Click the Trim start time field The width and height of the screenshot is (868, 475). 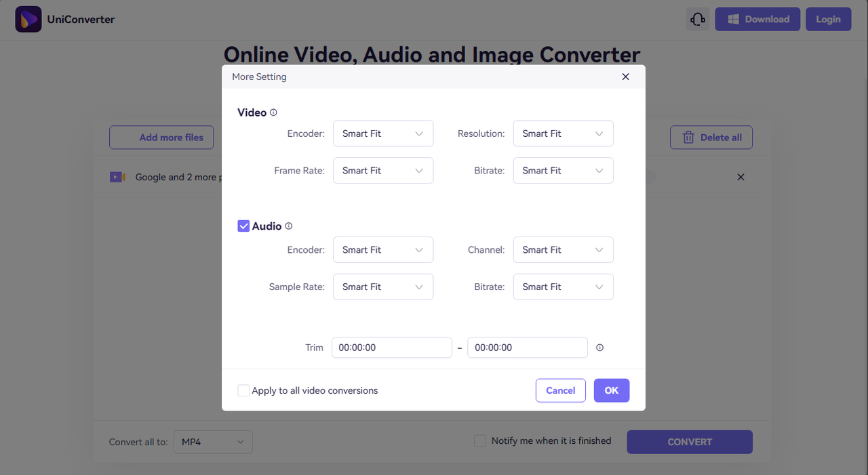[392, 348]
